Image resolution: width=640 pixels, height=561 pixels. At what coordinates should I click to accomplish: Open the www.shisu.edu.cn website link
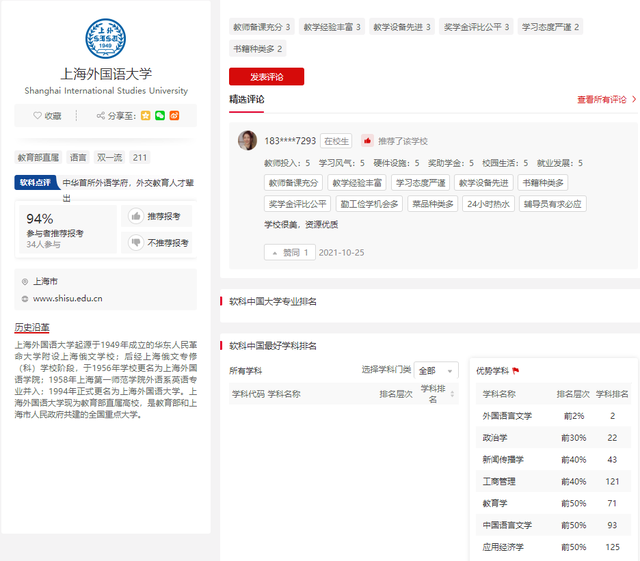(68, 298)
